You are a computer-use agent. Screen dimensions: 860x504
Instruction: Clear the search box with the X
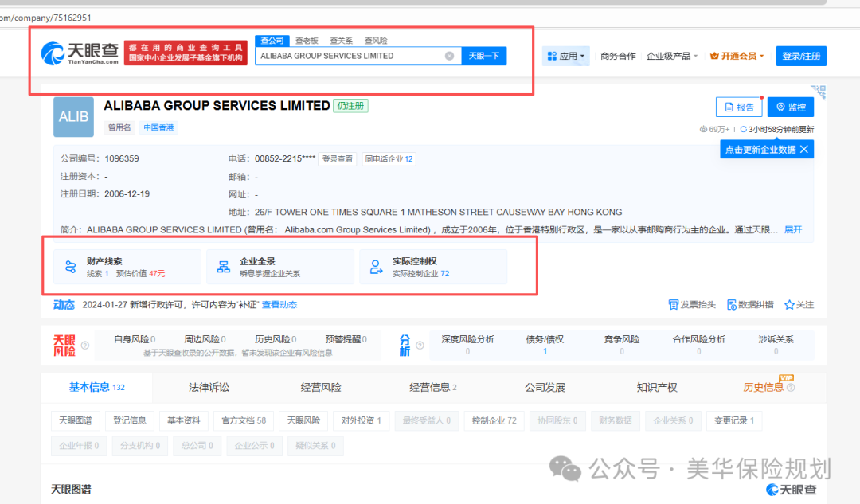[x=449, y=56]
